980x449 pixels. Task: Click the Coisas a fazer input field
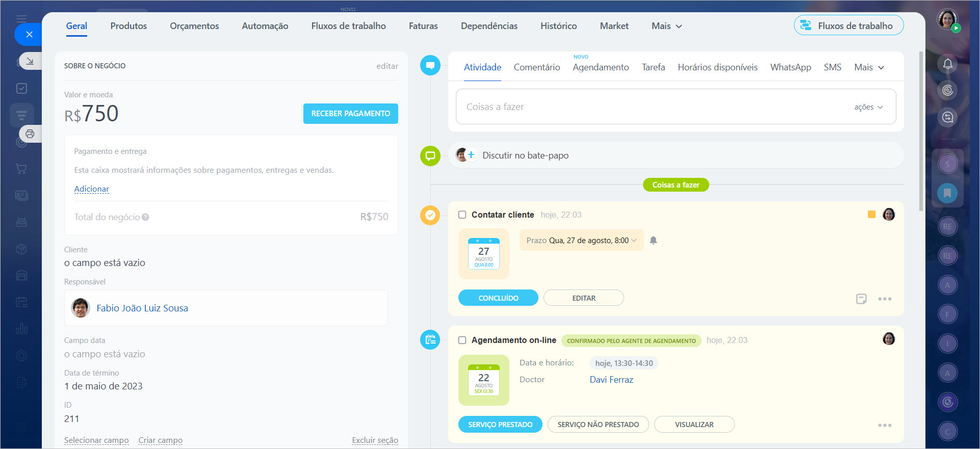[676, 107]
